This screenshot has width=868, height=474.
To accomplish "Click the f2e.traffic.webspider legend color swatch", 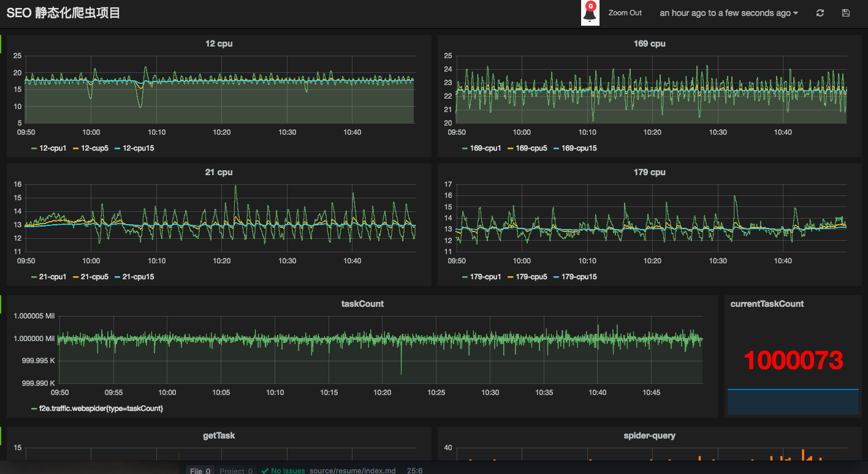I will pyautogui.click(x=34, y=408).
